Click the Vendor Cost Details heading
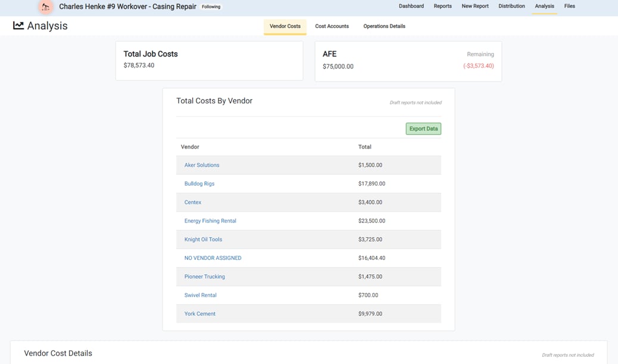The width and height of the screenshot is (618, 364). (x=58, y=353)
